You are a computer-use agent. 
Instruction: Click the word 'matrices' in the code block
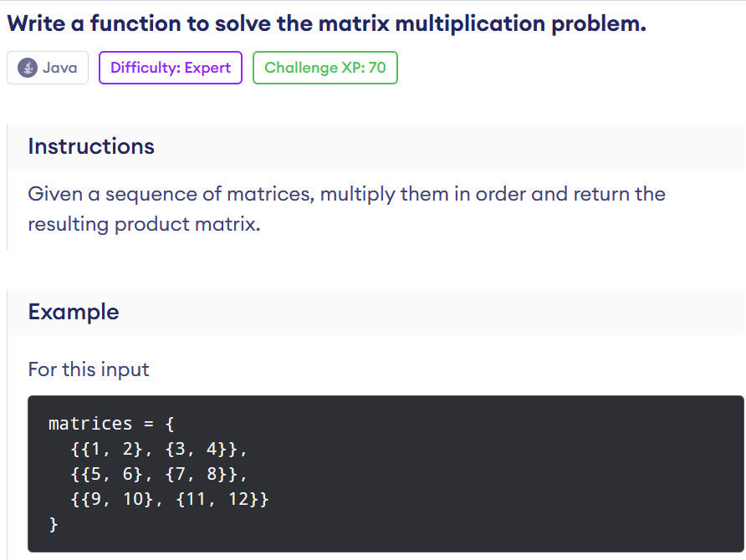tap(90, 423)
